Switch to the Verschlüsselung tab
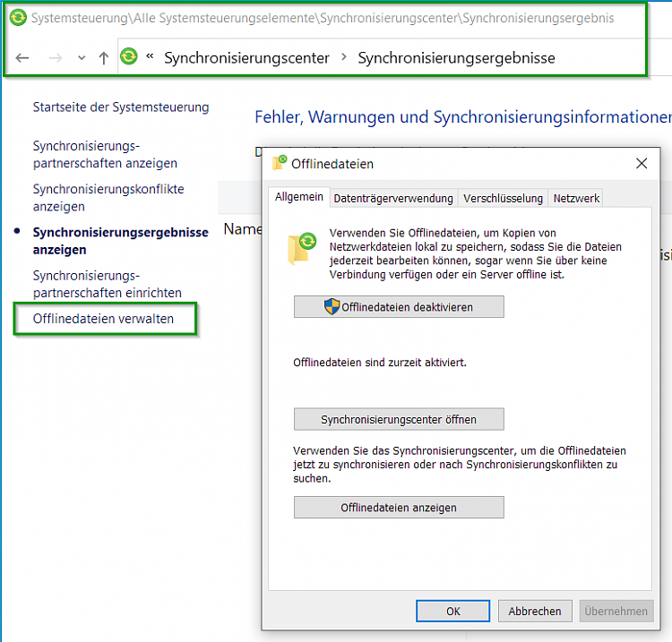This screenshot has height=642, width=672. 503,198
